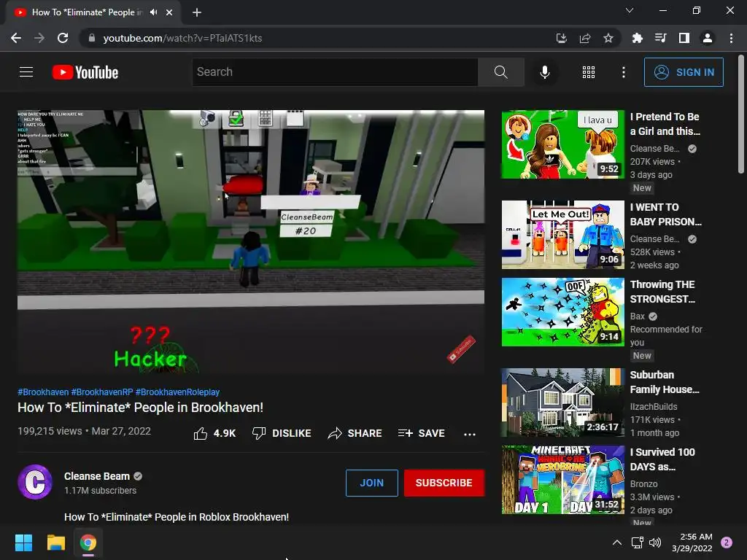This screenshot has height=560, width=747.
Task: Open the IlzachBuilds channel name
Action: pyautogui.click(x=654, y=407)
